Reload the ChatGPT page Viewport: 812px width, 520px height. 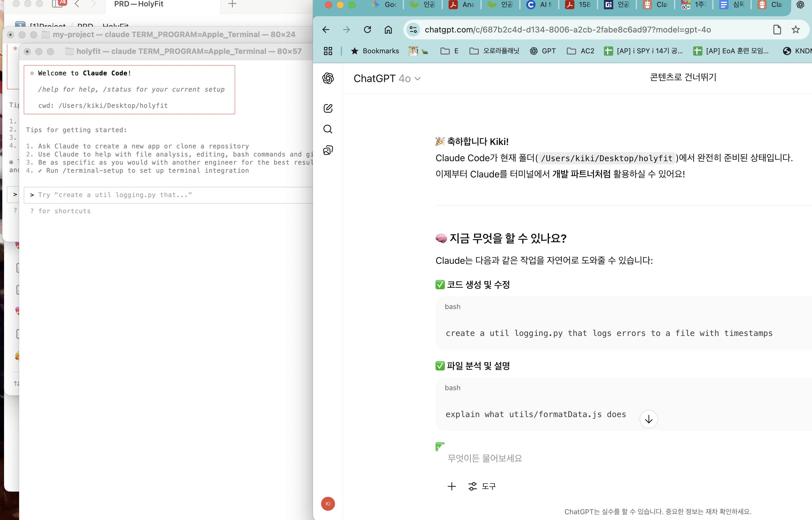[x=367, y=30]
